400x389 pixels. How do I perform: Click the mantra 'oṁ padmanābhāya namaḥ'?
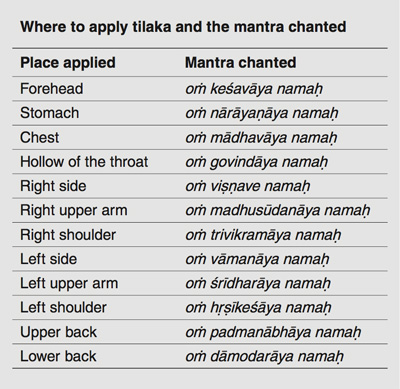click(x=273, y=333)
